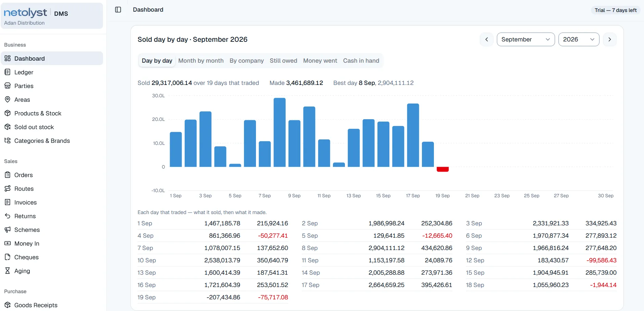Click the Trial 7 days left badge
Screen dimensions: 644x311
click(x=616, y=10)
